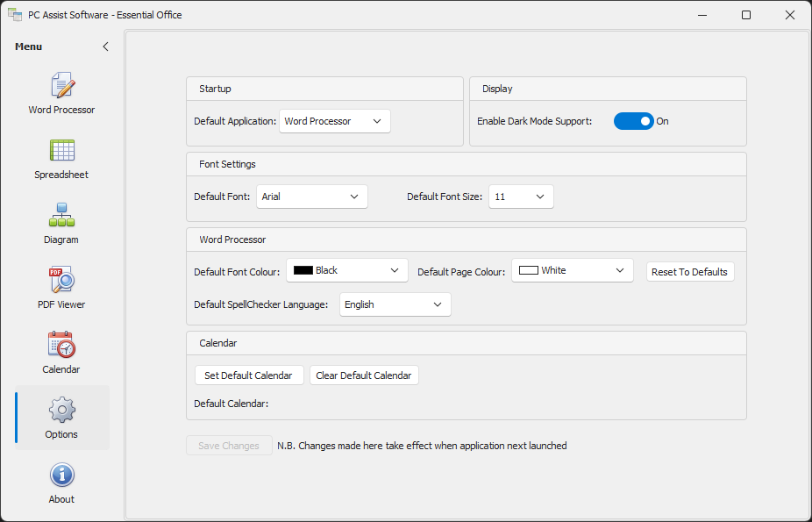Click the Reset To Defaults button
Viewport: 812px width, 522px height.
click(x=689, y=272)
